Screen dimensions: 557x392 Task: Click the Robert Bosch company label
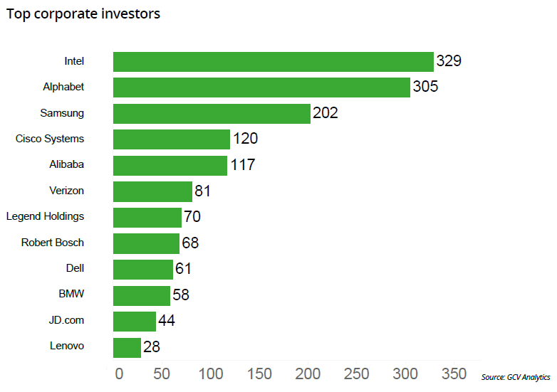(53, 243)
